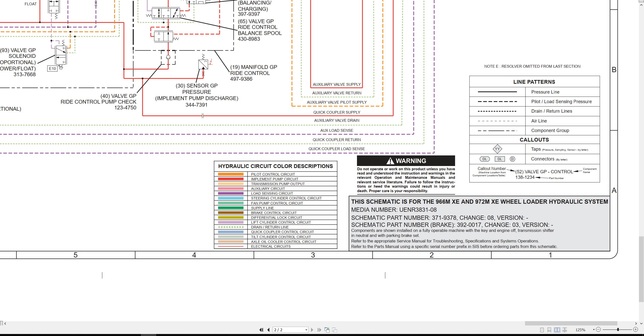Click the 'Pilot / Load Sensing Pressure' row
Image resolution: width=644 pixels, height=336 pixels.
pos(535,102)
